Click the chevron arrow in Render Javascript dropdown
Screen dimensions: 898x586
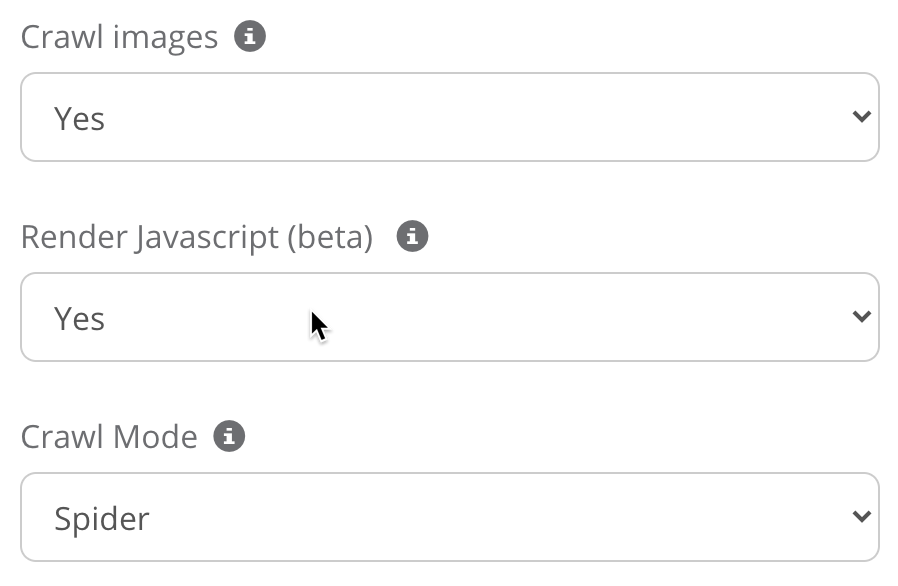pos(861,317)
